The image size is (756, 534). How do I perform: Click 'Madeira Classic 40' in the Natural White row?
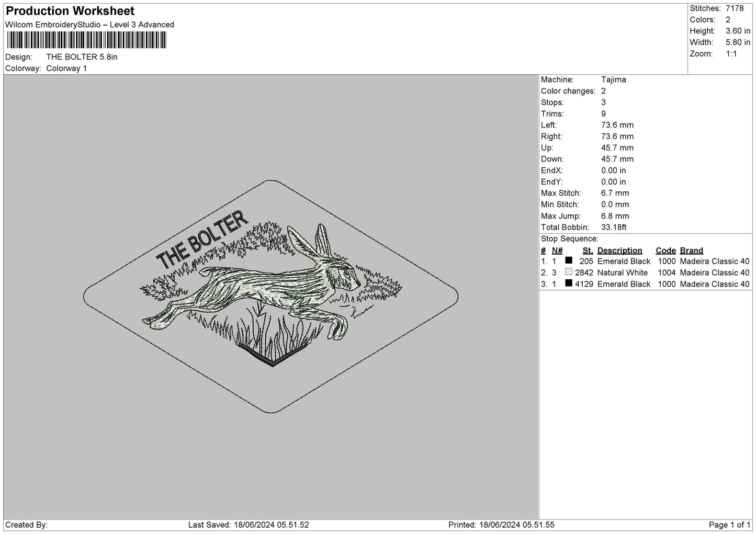tap(715, 273)
